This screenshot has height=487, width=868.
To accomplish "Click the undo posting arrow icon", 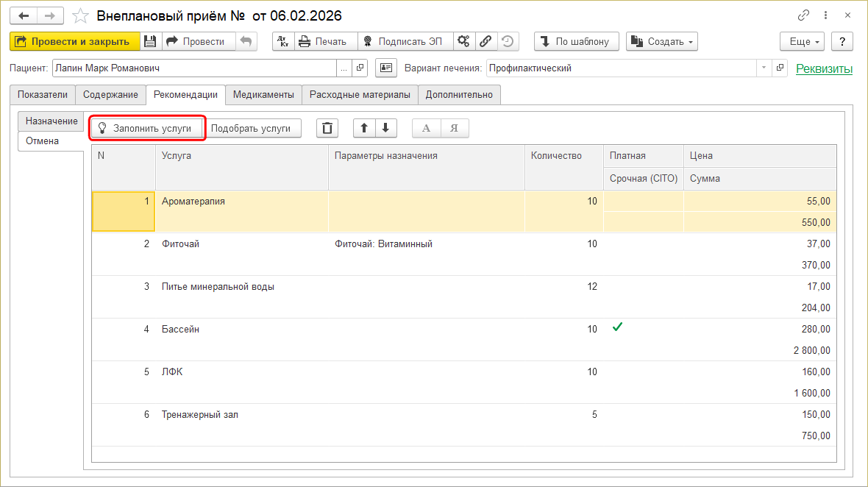I will click(246, 41).
